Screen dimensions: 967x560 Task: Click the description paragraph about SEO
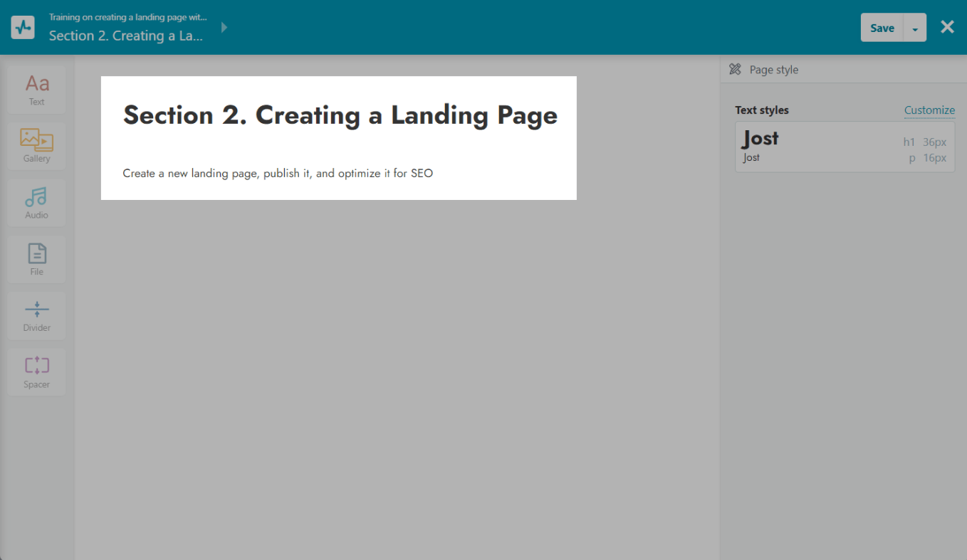coord(278,173)
